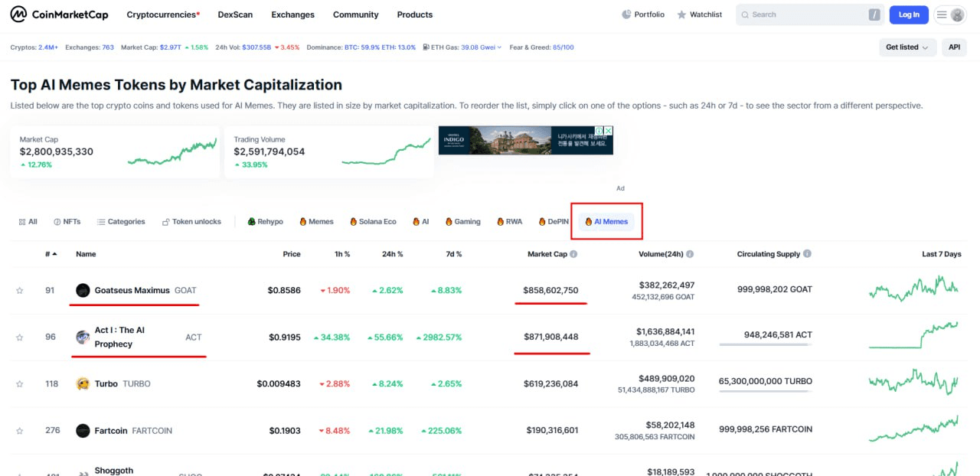Open the Exchanges menu

pos(292,15)
